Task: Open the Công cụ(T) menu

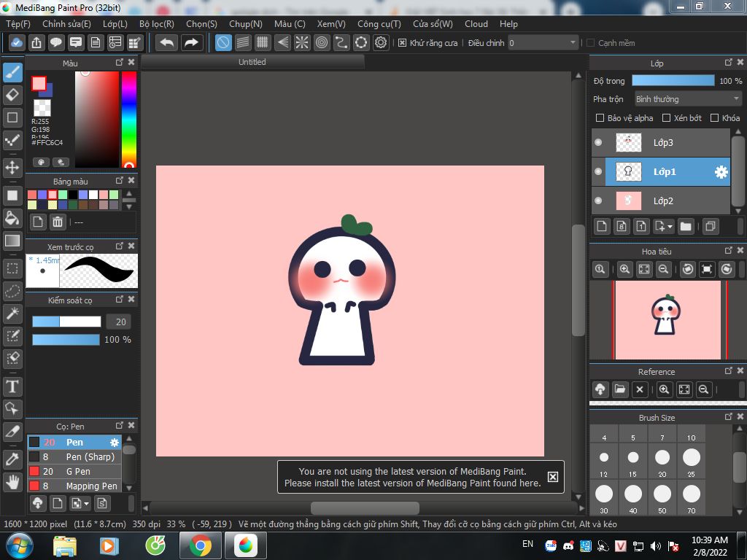Action: click(379, 24)
